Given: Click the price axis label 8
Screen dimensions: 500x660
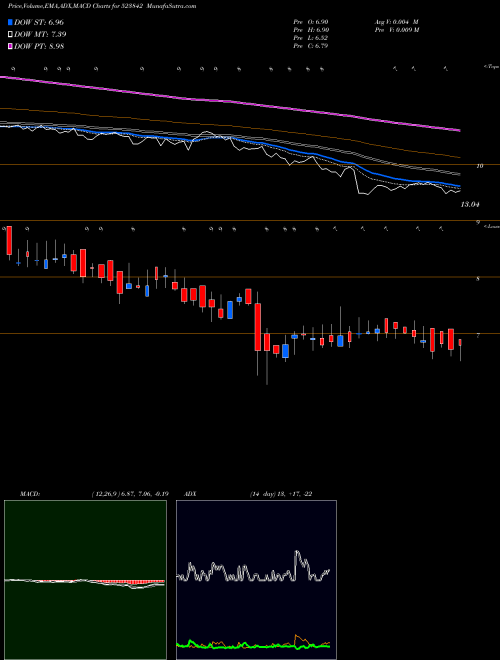Looking at the screenshot, I should click(x=478, y=279).
